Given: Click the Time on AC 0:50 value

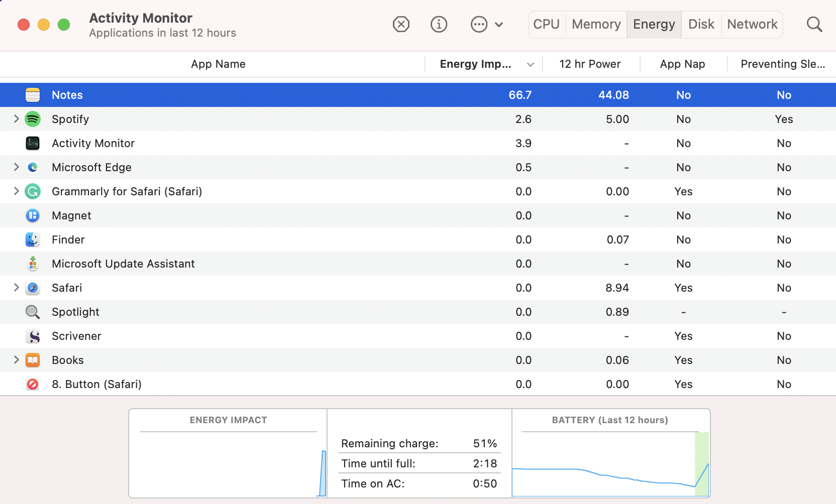Looking at the screenshot, I should 485,483.
